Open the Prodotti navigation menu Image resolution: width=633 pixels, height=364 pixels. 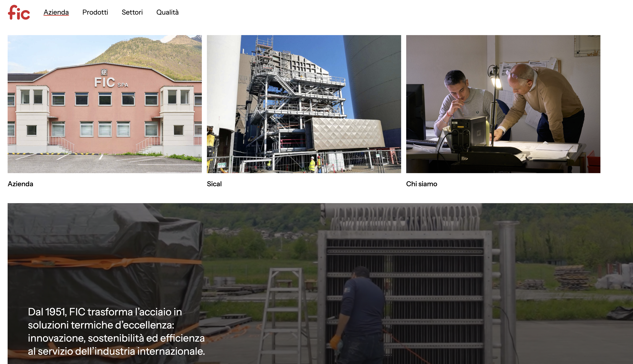tap(95, 12)
